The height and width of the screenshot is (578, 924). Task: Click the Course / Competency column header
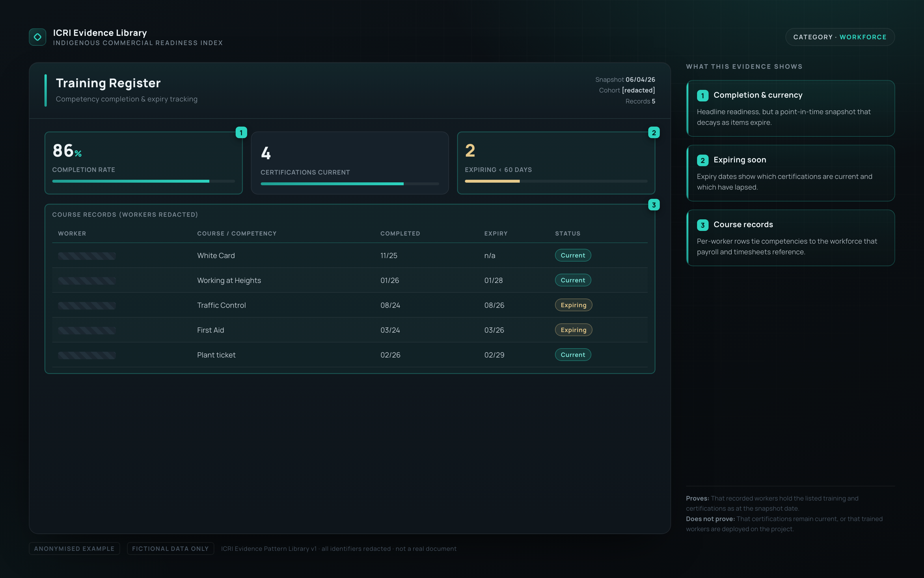(x=237, y=234)
